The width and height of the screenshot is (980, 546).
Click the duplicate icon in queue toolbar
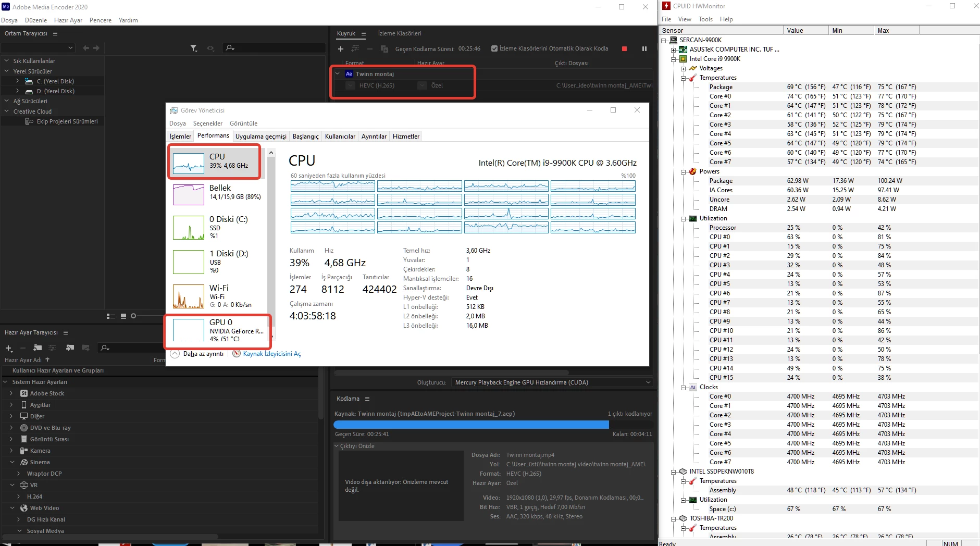(x=384, y=49)
